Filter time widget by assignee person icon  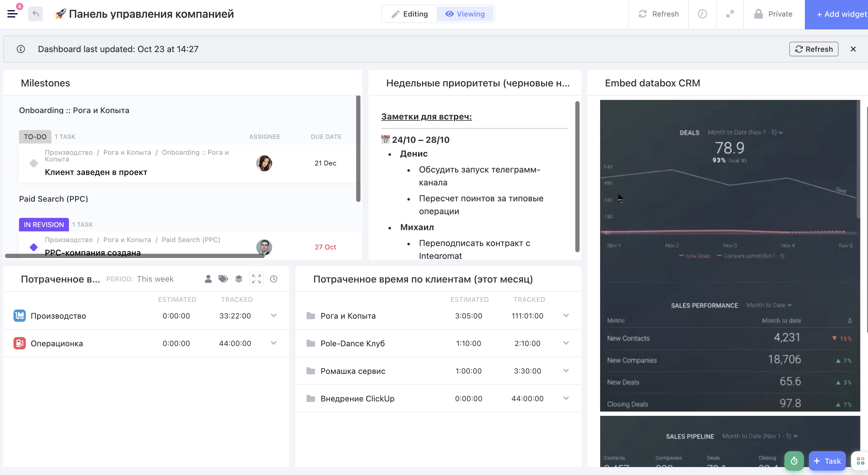click(208, 279)
